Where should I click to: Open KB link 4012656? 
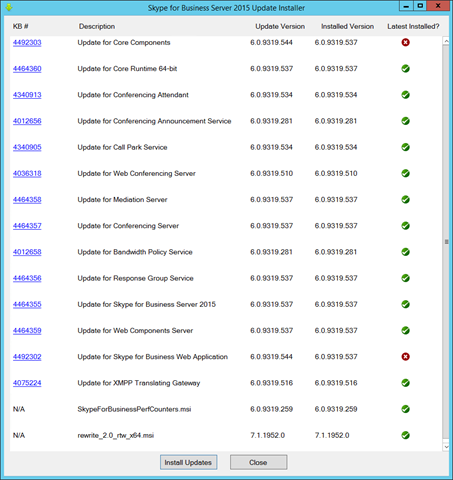tap(27, 121)
